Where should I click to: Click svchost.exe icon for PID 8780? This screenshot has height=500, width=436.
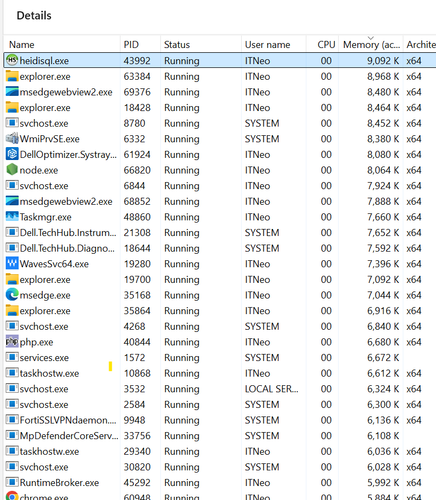(12, 123)
